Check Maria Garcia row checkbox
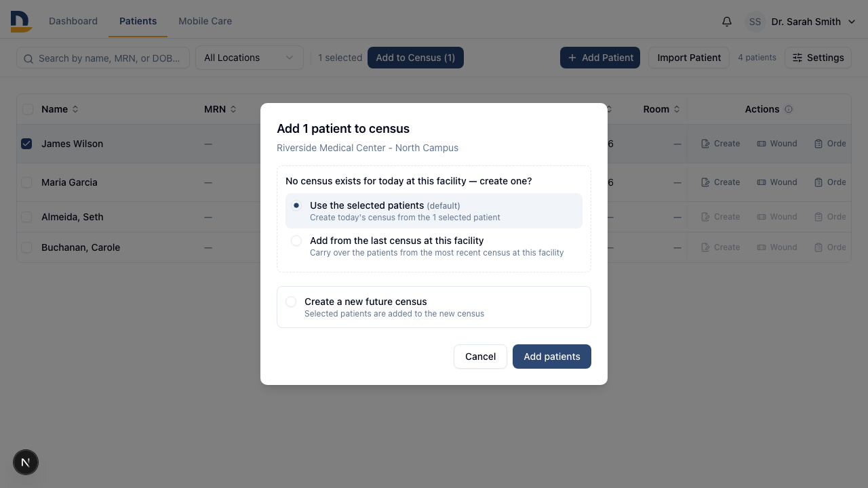Viewport: 868px width, 488px height. click(x=26, y=182)
